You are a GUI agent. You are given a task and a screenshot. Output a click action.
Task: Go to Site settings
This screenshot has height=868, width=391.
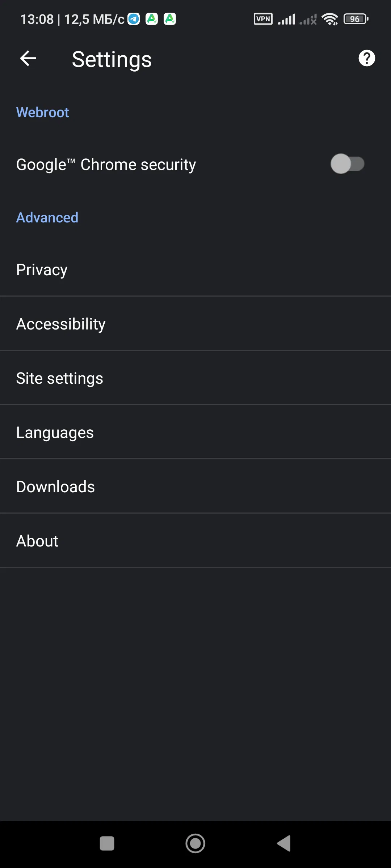click(60, 378)
